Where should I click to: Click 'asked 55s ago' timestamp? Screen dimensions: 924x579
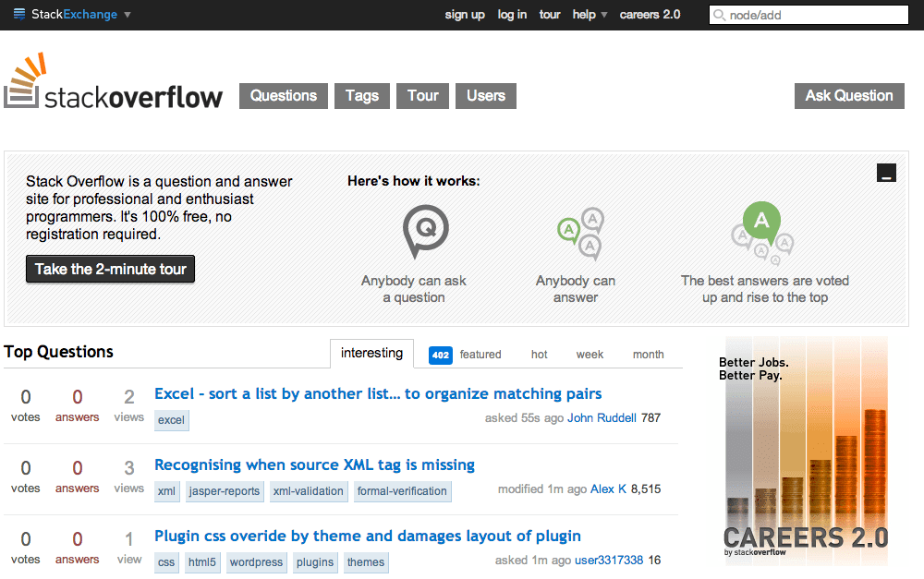pyautogui.click(x=524, y=417)
